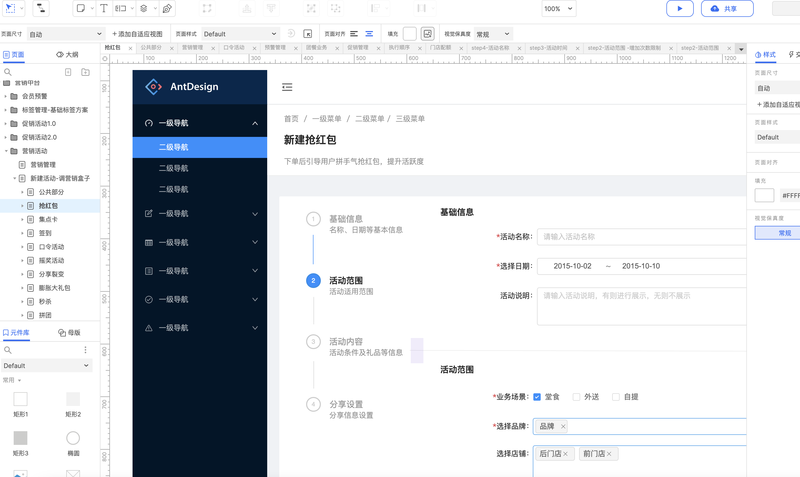
Task: Click the start date 2015-10-02
Action: pos(572,266)
